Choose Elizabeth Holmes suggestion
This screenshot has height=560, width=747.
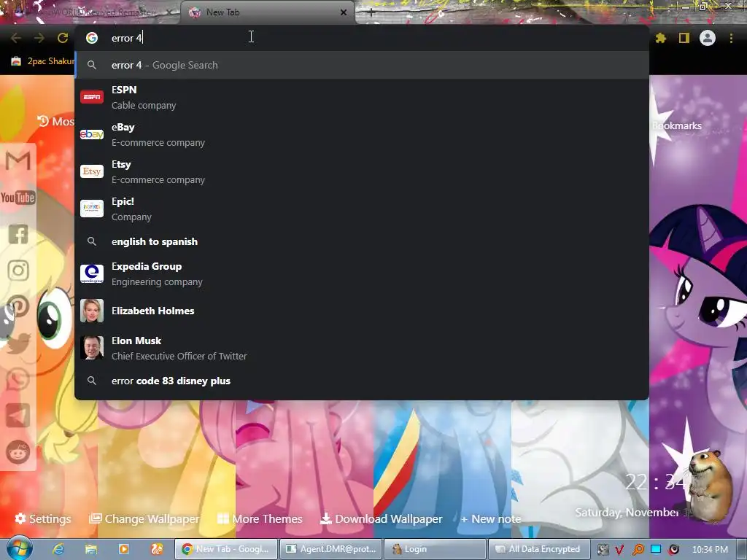[362, 311]
